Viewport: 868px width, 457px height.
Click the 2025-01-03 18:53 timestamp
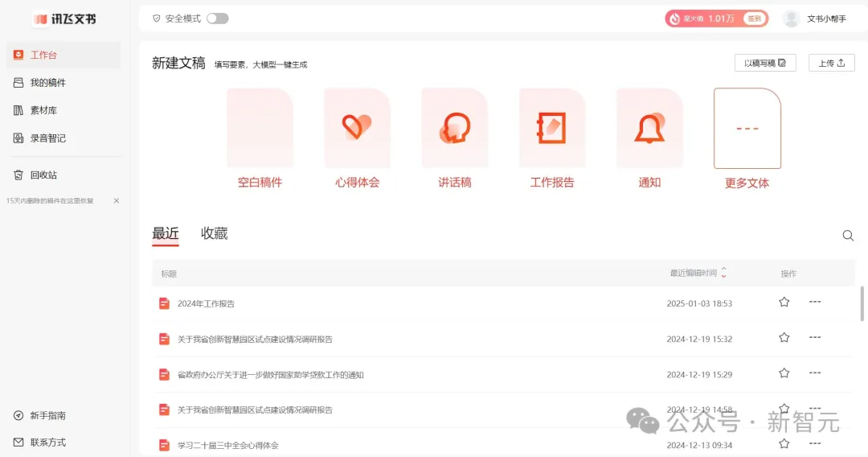(x=699, y=303)
